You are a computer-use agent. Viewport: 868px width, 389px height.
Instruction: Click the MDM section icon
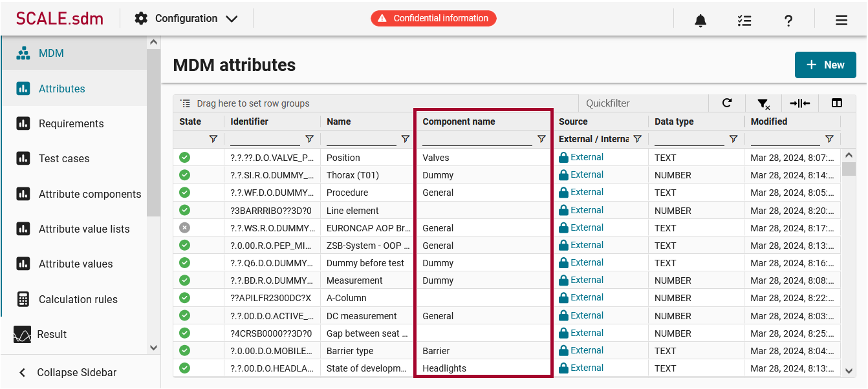coord(23,53)
